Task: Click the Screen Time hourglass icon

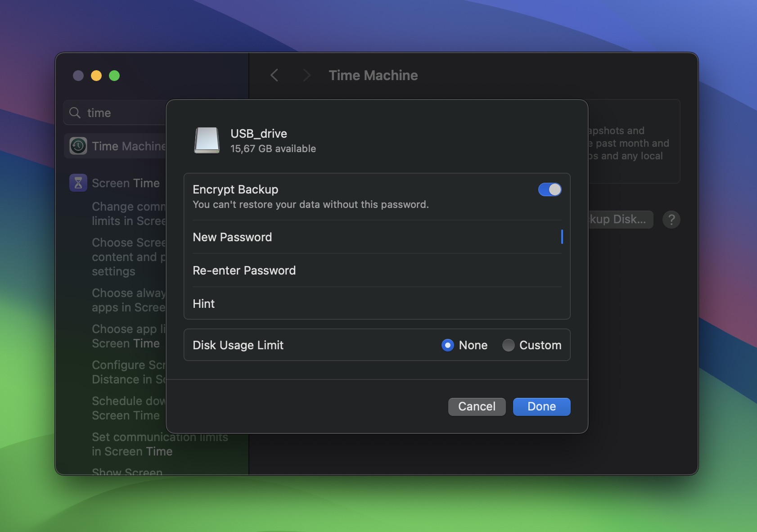Action: (78, 183)
